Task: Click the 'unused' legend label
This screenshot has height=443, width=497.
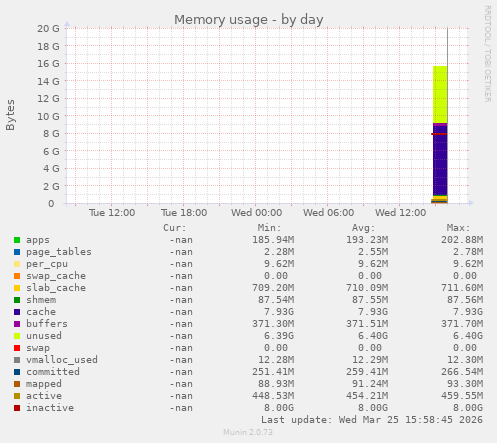Action: point(44,336)
